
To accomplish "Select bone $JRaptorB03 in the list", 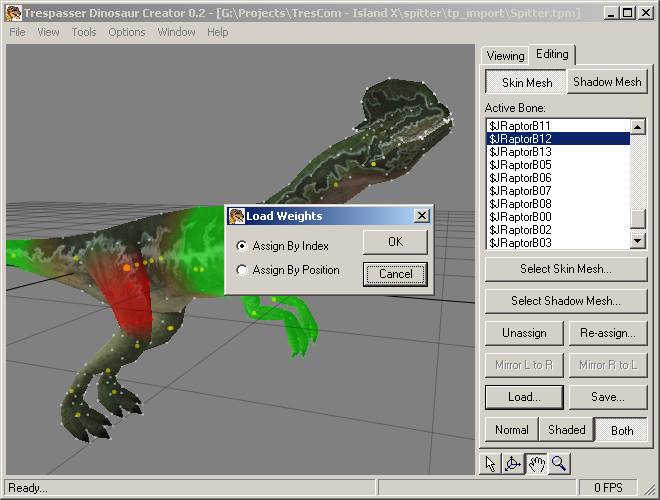I will tap(558, 243).
